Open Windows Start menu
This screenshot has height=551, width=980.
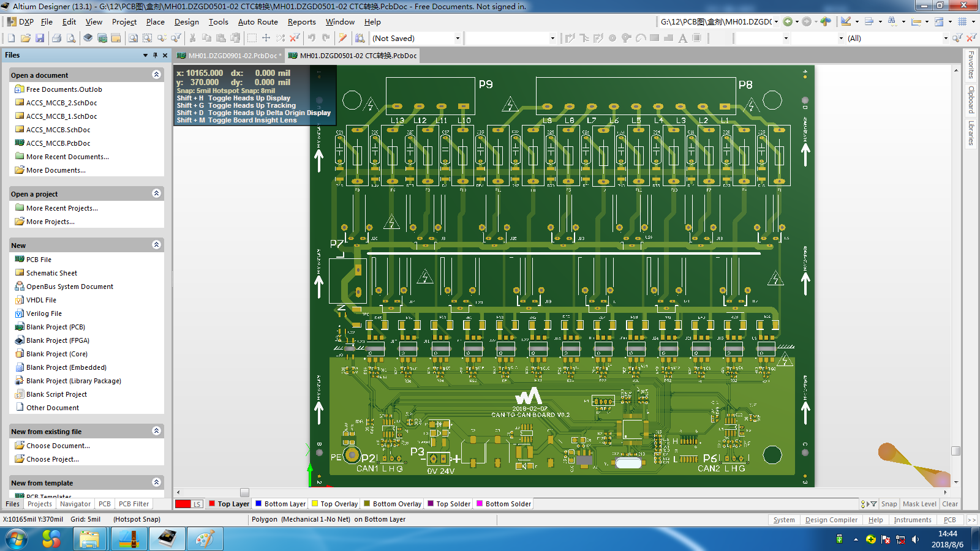[x=17, y=539]
